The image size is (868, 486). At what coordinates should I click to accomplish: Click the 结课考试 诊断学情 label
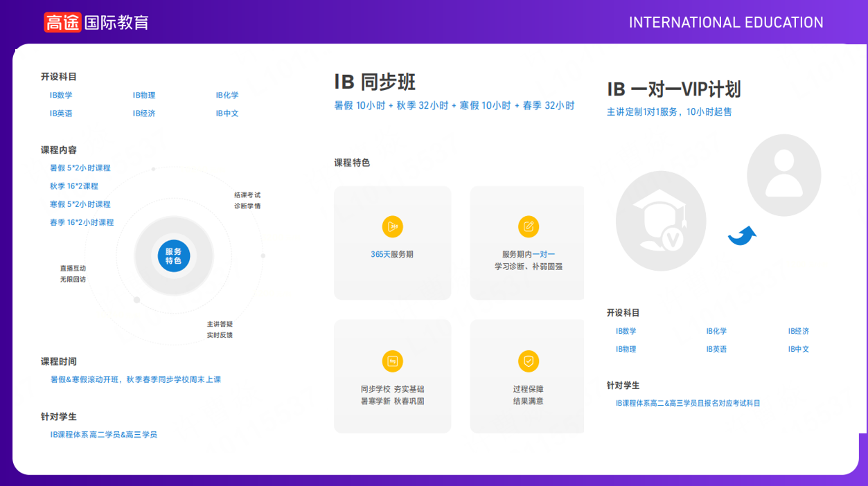247,200
